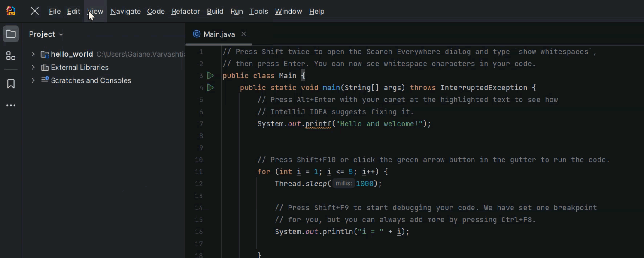Screen dimensions: 644x258
Task: Expand the hello_world project node
Action: 33,54
